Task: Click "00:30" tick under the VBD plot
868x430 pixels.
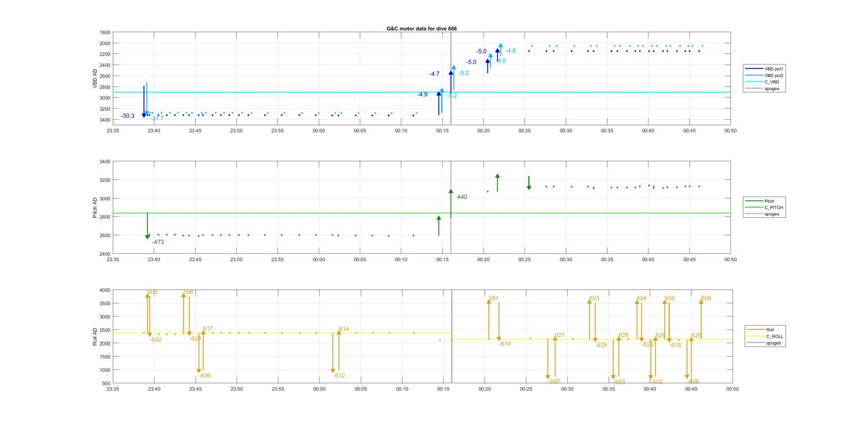Action: [565, 131]
